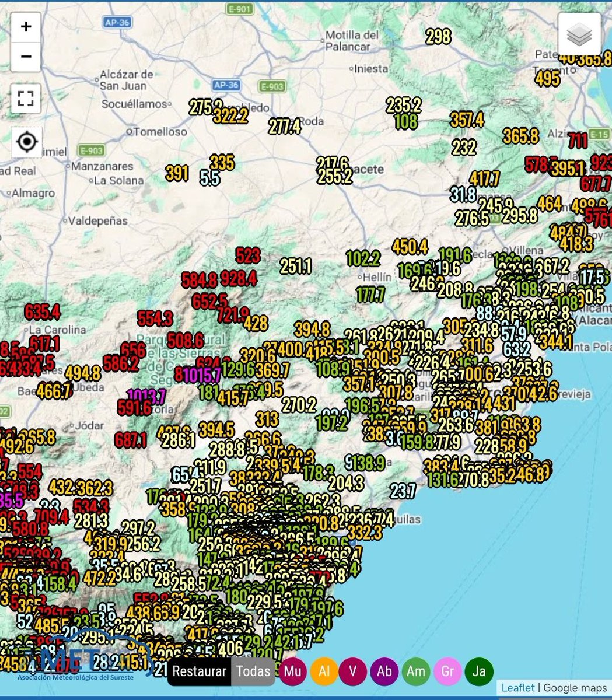Select the 450.4 station value

410,247
